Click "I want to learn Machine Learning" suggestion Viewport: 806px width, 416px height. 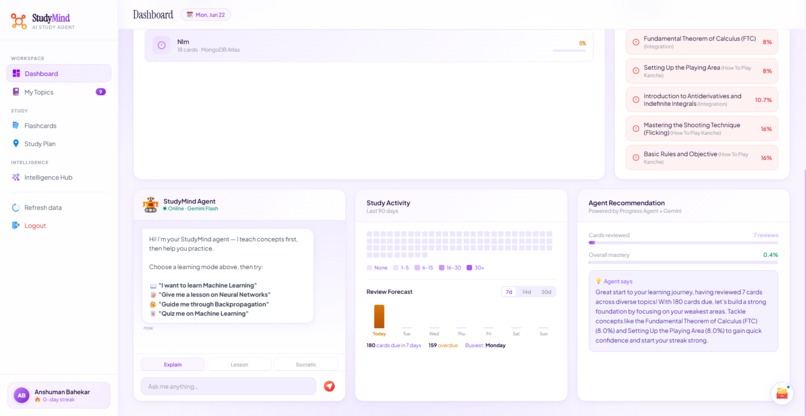coord(208,285)
